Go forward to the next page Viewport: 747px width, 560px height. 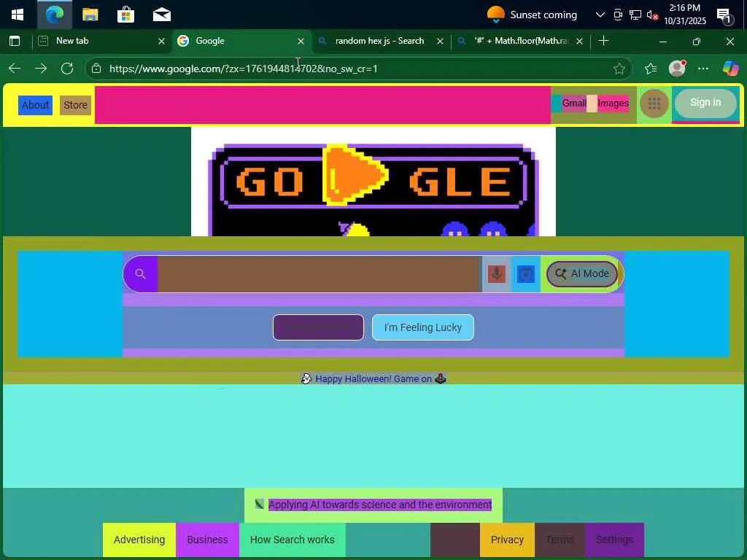click(x=41, y=69)
